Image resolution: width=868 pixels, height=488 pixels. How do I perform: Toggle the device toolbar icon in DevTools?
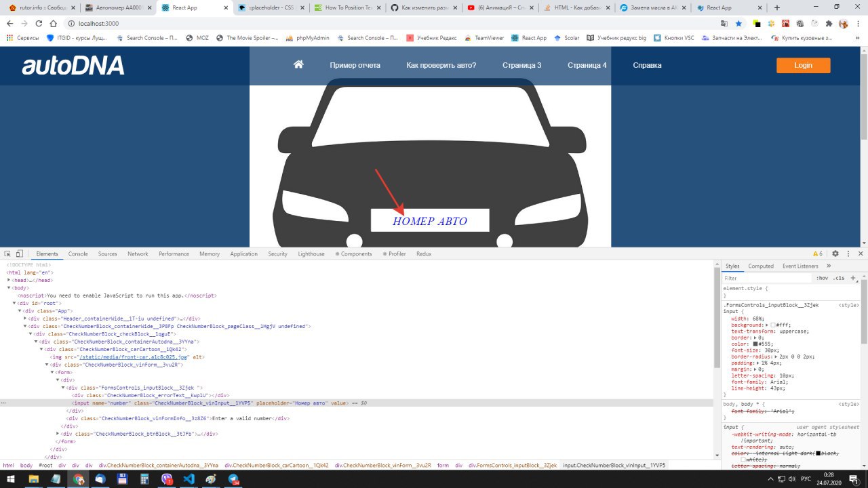[20, 253]
